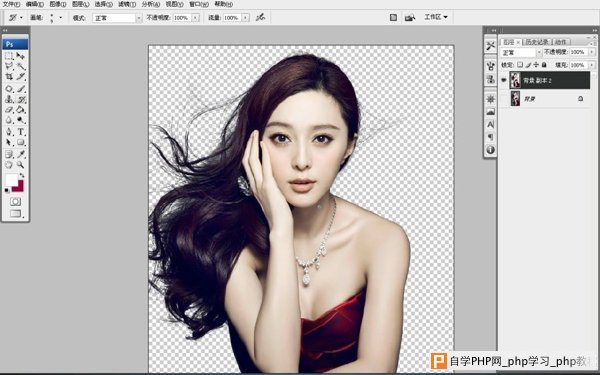The width and height of the screenshot is (600, 375).
Task: Open the 滤镜(T) filter menu
Action: click(127, 4)
